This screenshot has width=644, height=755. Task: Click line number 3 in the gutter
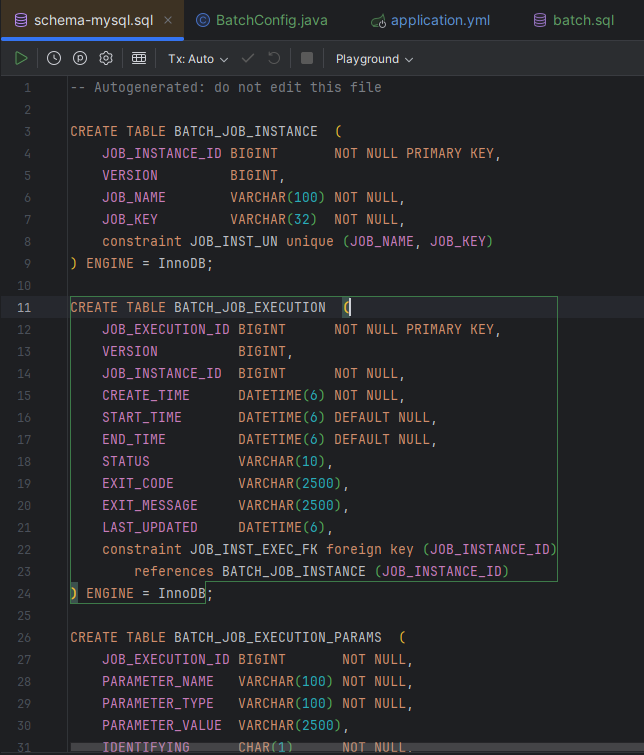(x=27, y=131)
